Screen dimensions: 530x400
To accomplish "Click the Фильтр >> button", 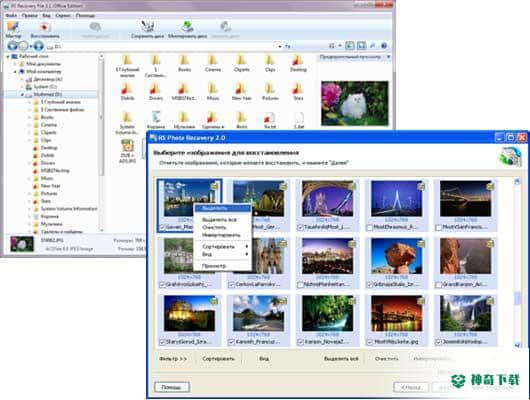I will [173, 358].
